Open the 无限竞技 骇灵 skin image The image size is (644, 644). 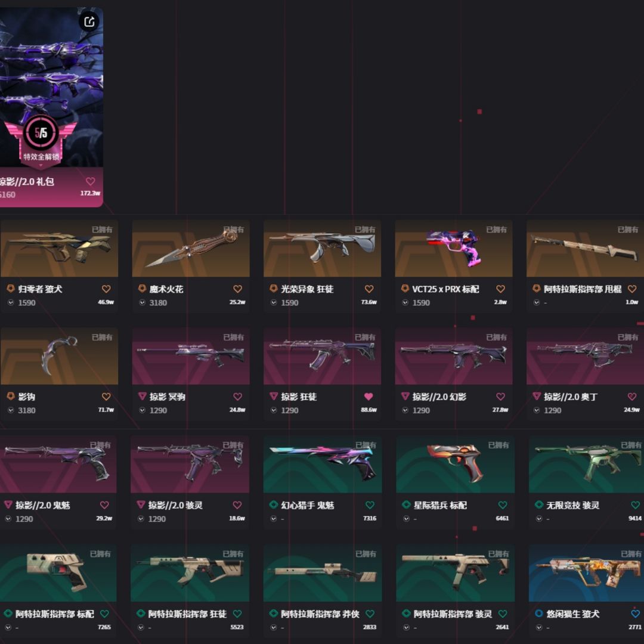(x=586, y=465)
